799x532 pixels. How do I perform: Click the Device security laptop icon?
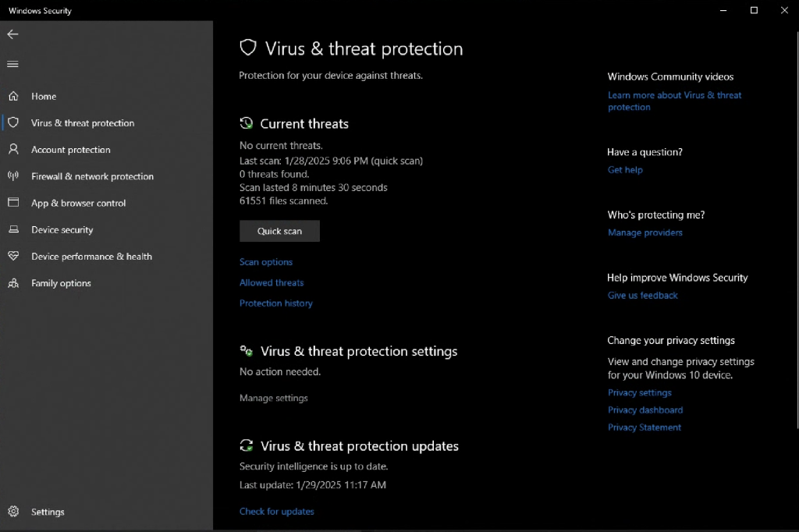13,229
